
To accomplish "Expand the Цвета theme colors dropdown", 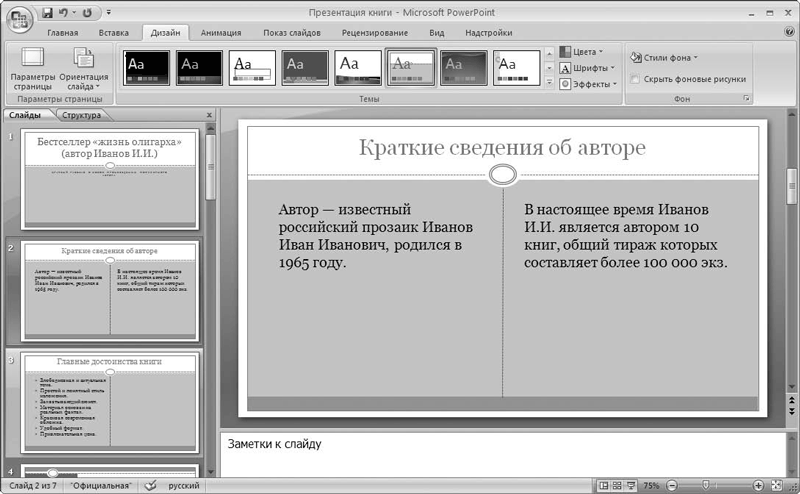I will coord(586,51).
